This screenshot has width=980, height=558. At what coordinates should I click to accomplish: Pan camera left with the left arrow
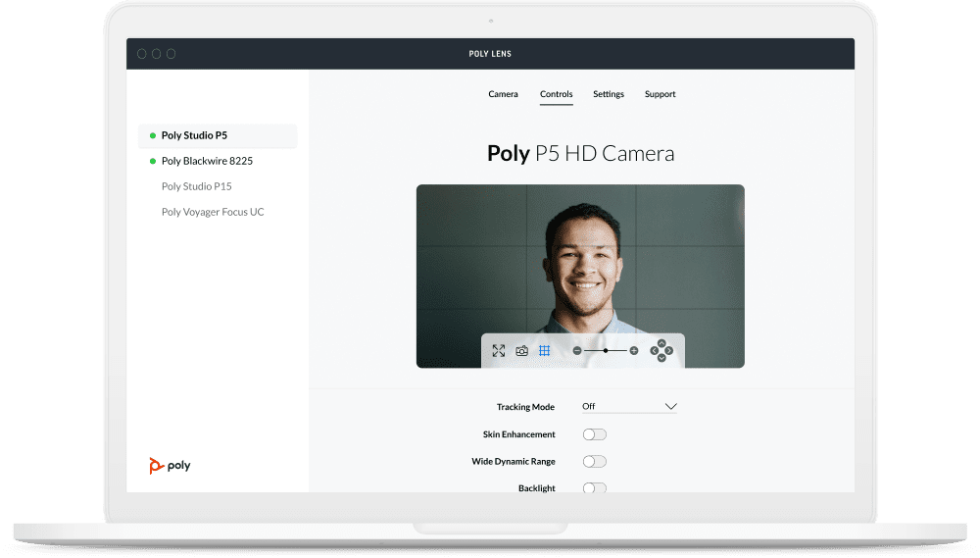[654, 351]
